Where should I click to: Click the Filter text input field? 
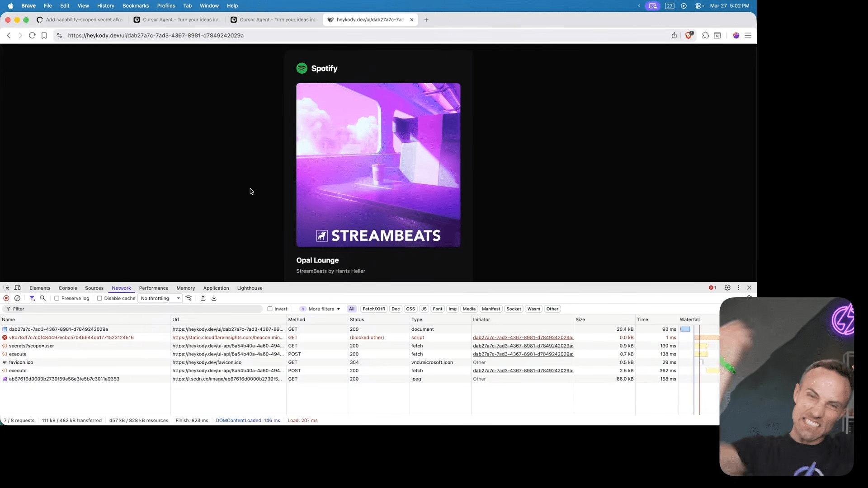tap(136, 309)
